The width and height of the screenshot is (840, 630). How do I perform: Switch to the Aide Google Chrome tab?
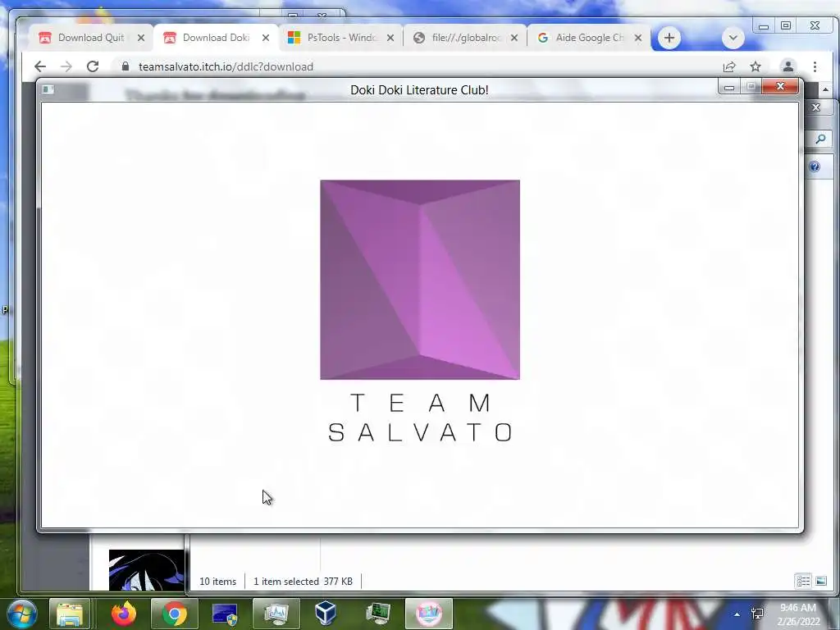[x=589, y=38]
